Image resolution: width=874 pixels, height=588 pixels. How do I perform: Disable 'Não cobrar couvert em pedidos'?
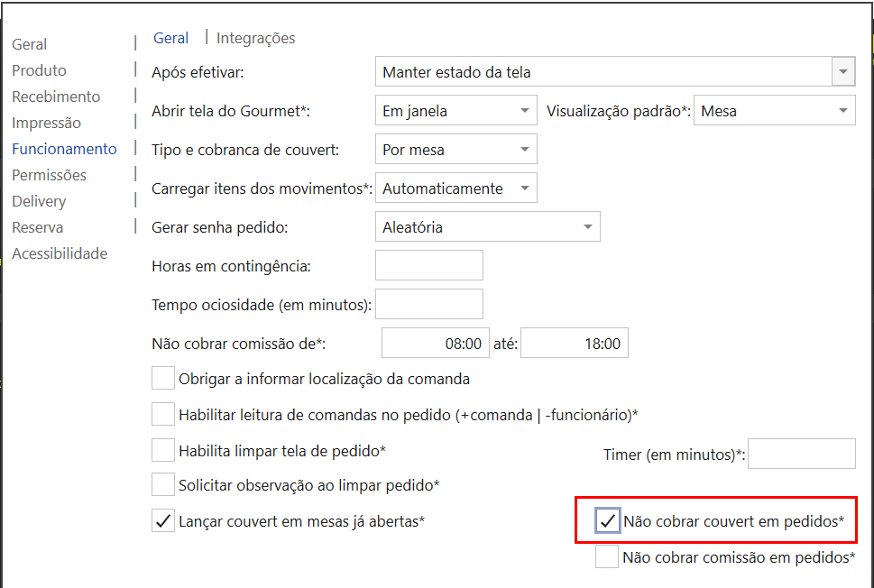(x=608, y=520)
